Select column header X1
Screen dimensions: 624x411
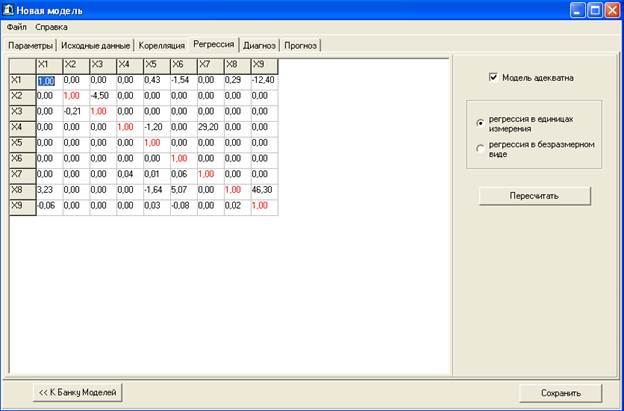click(49, 66)
